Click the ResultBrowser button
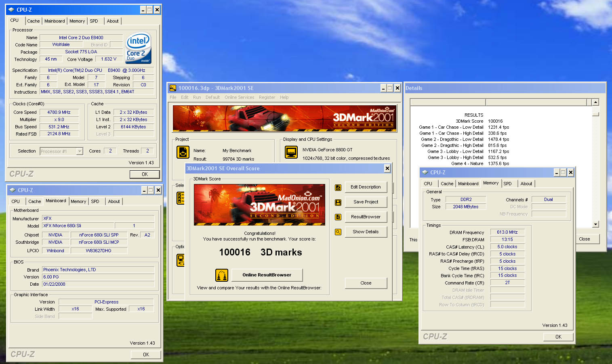612x364 pixels. (x=366, y=217)
